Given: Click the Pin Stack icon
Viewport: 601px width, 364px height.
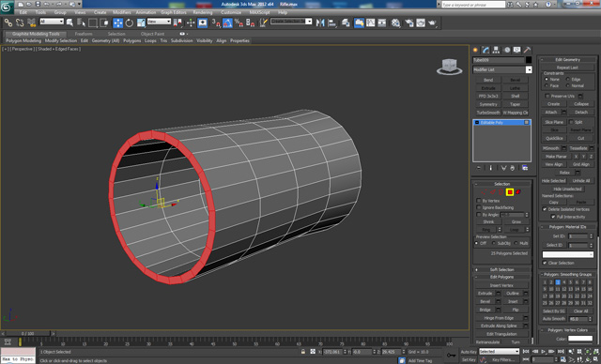Looking at the screenshot, I should (x=479, y=168).
